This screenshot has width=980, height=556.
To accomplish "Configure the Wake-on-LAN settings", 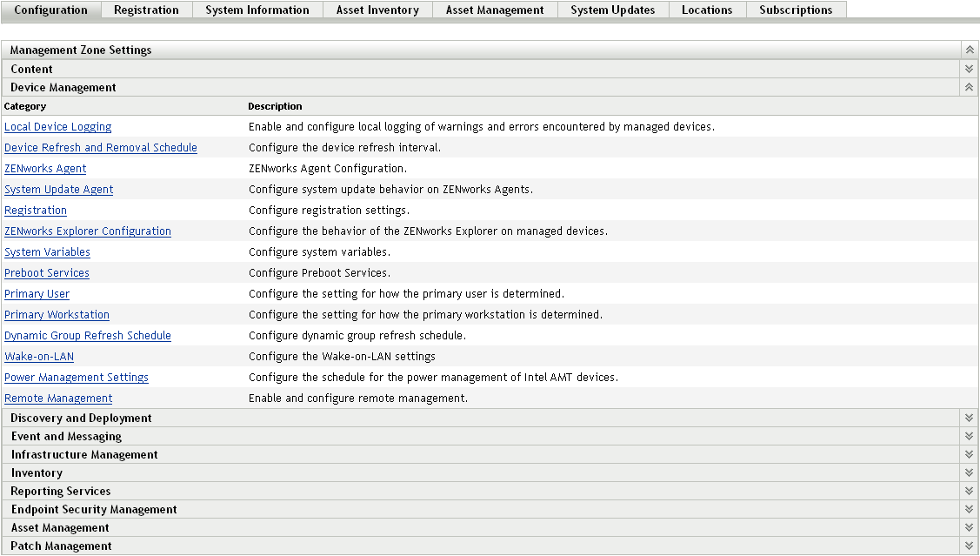I will 39,356.
